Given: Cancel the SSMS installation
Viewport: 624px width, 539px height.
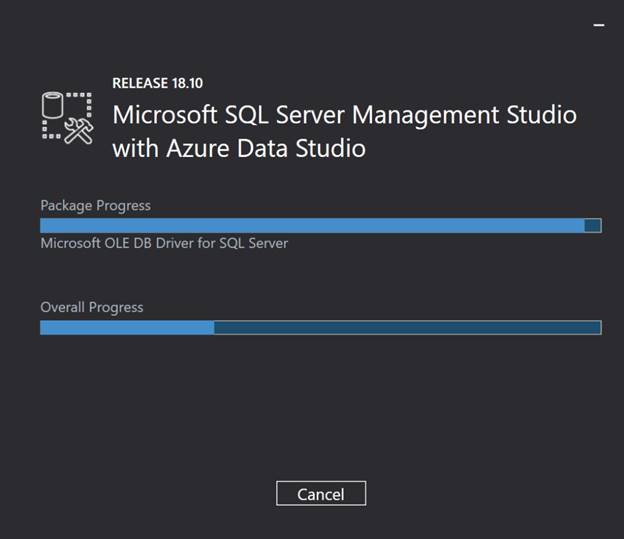Looking at the screenshot, I should click(x=321, y=493).
